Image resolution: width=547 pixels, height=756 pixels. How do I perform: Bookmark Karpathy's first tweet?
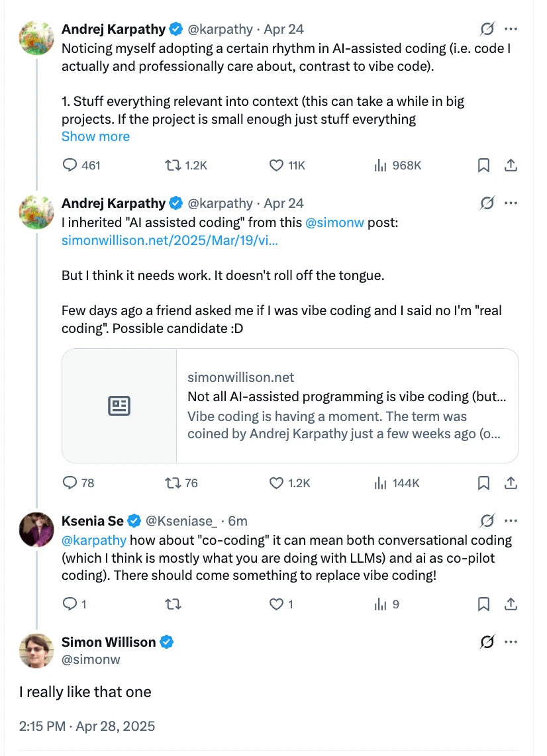[x=484, y=165]
